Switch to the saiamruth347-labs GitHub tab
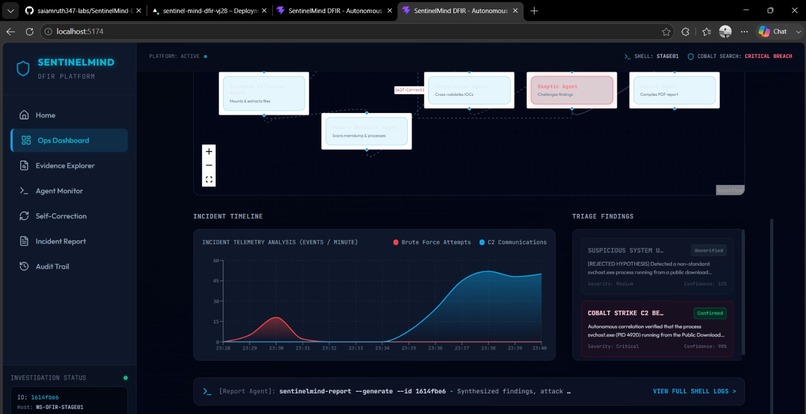 click(83, 10)
